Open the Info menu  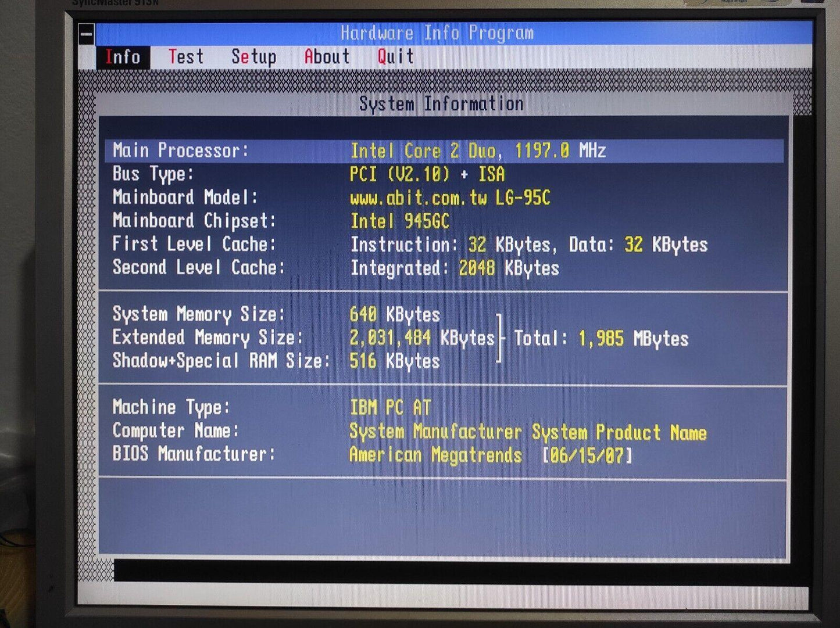coord(123,58)
